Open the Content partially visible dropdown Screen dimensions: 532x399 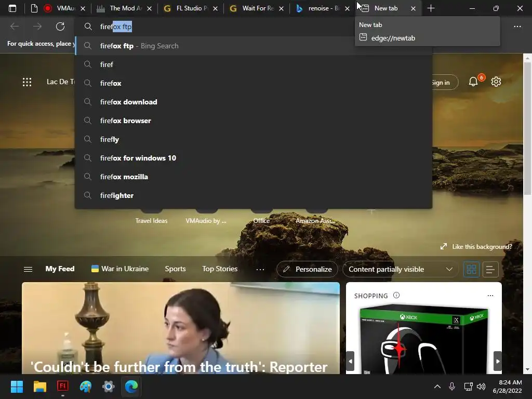(x=401, y=270)
